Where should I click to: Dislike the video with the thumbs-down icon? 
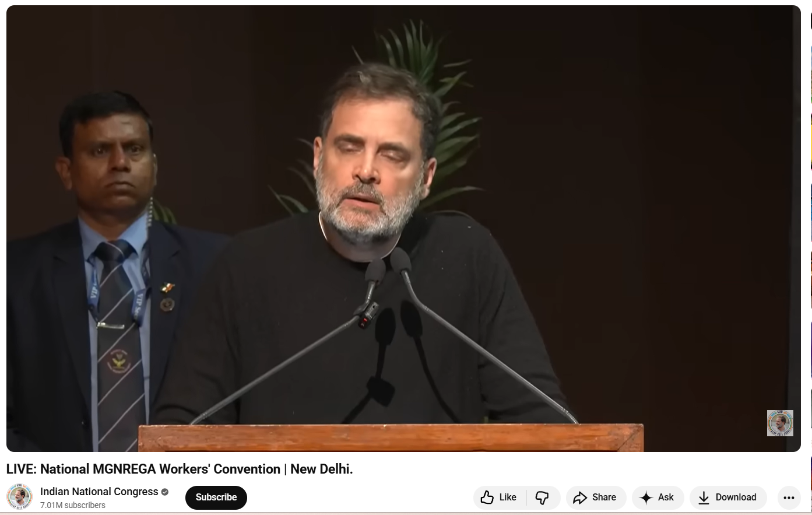pyautogui.click(x=542, y=498)
